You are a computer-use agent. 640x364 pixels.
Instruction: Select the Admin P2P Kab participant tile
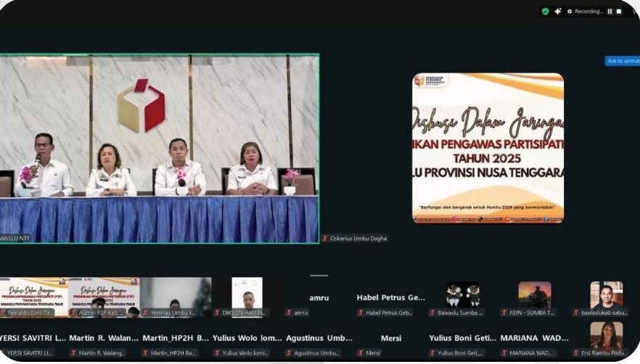point(104,297)
